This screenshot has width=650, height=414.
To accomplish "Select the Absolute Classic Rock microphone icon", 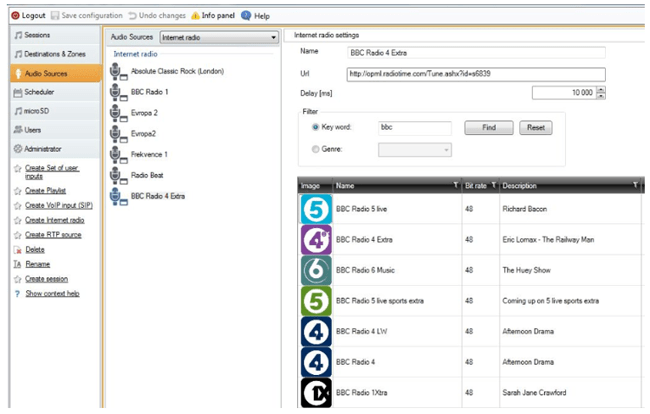I will tap(118, 72).
